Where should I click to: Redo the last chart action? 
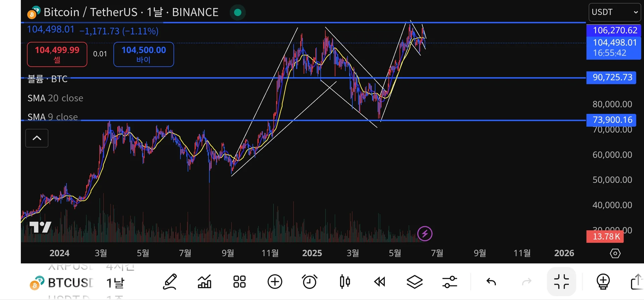(x=527, y=282)
